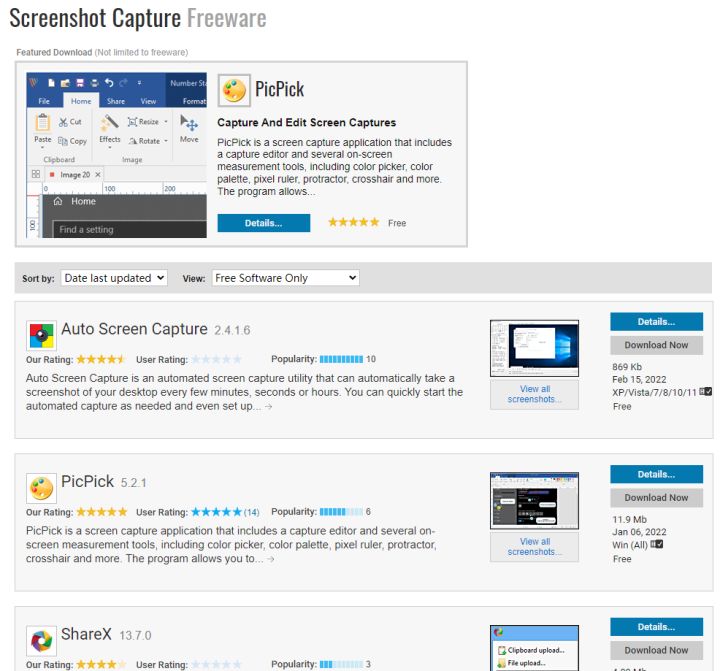Open the View filter dropdown
The width and height of the screenshot is (720, 671).
pos(285,278)
